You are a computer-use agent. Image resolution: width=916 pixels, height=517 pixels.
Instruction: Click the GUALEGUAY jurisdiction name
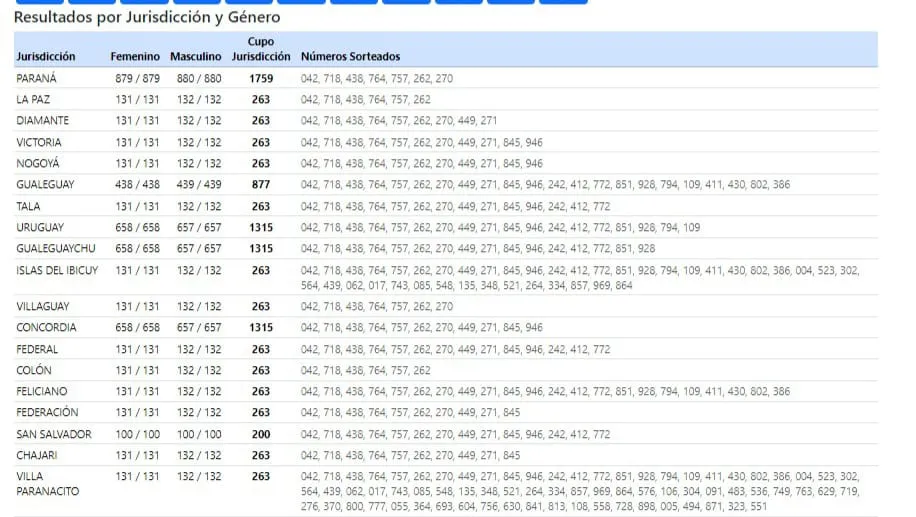pos(45,185)
